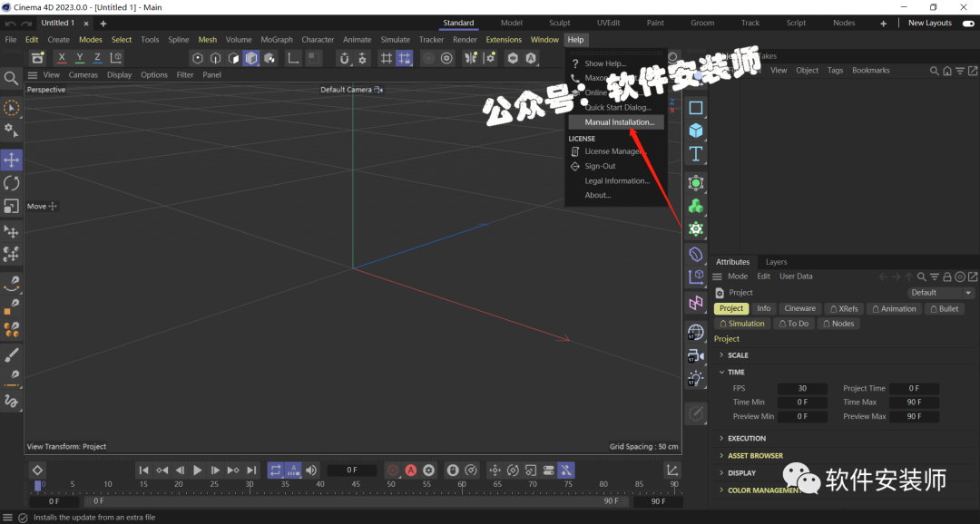Open the search magnifier in left toolbar
Screen dimensions: 980x524
pyautogui.click(x=11, y=78)
